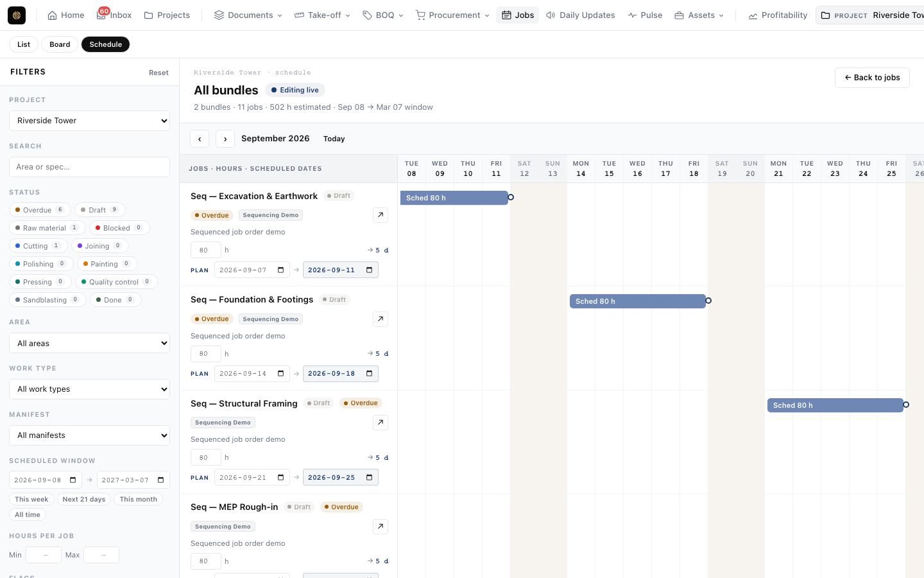Select the This week window preset
Screen dimensions: 924x578
click(31, 499)
